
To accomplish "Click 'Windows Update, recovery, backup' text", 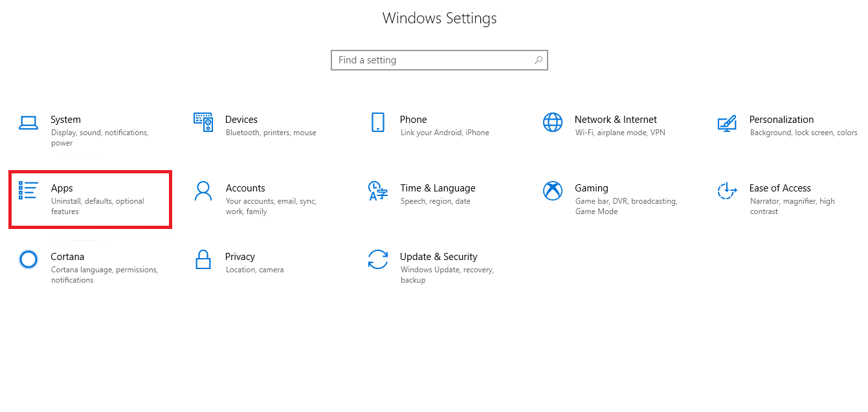I will click(447, 275).
